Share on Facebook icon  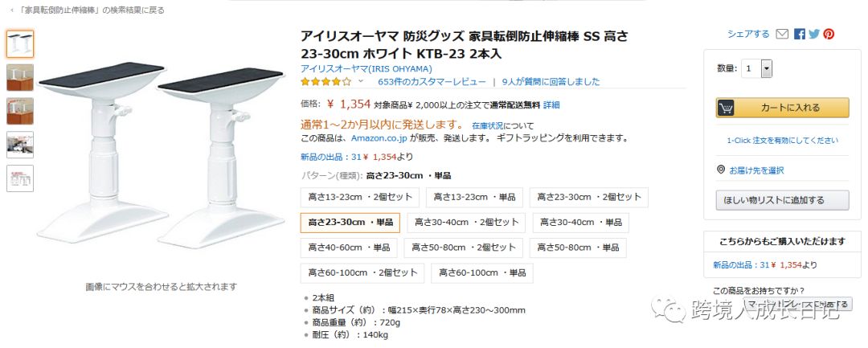[x=800, y=35]
